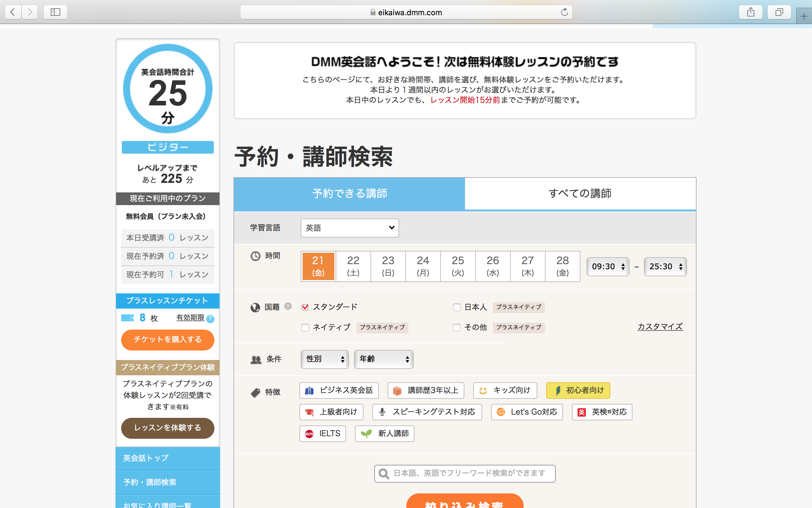The image size is (812, 508).
Task: Open 予約・講師検索 in sidebar menu
Action: [168, 483]
